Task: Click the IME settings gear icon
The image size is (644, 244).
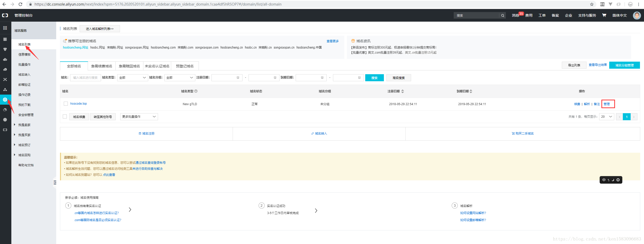Action: [x=618, y=180]
